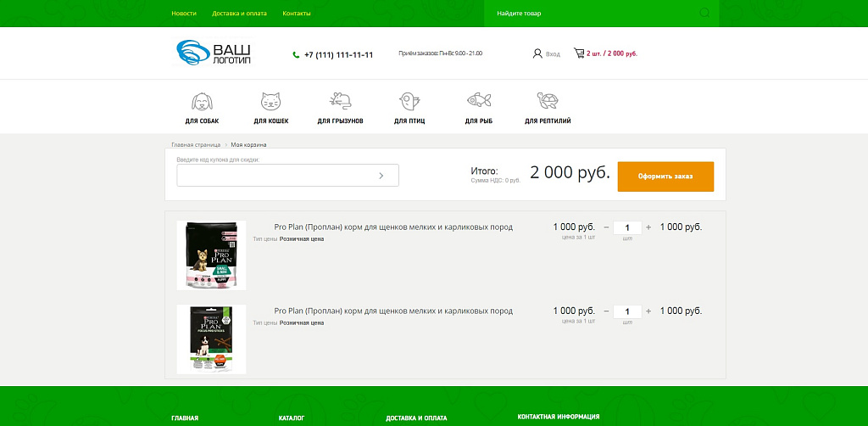The height and width of the screenshot is (426, 868).
Task: Click the Главная страница breadcrumb link
Action: (x=196, y=145)
